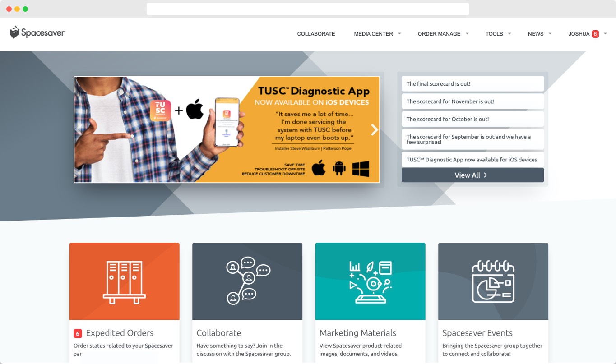Expand the News dropdown arrow
The height and width of the screenshot is (364, 616).
point(550,33)
